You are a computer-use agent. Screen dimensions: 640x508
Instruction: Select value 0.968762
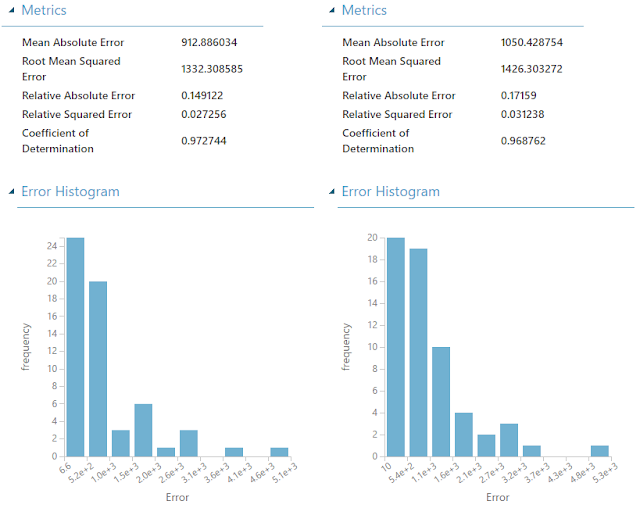(523, 141)
